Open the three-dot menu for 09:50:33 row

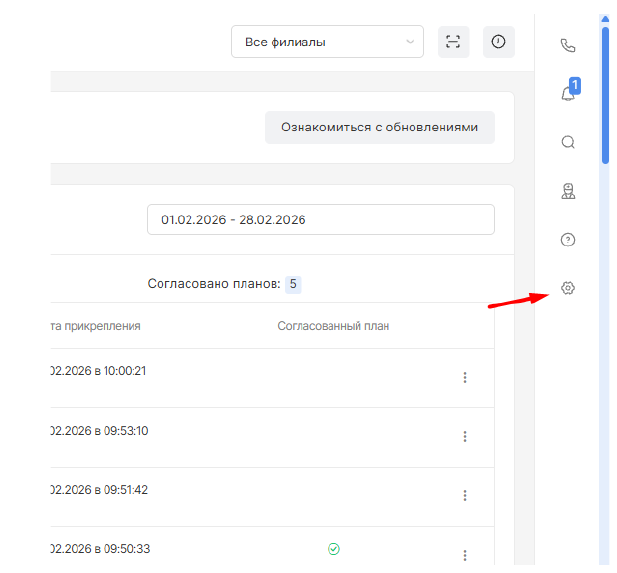coord(465,554)
